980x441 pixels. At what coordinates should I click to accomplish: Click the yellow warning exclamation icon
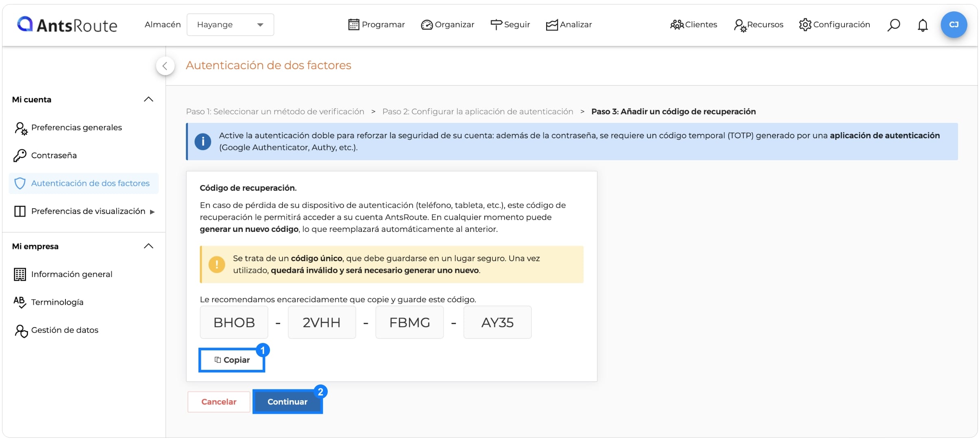(217, 264)
